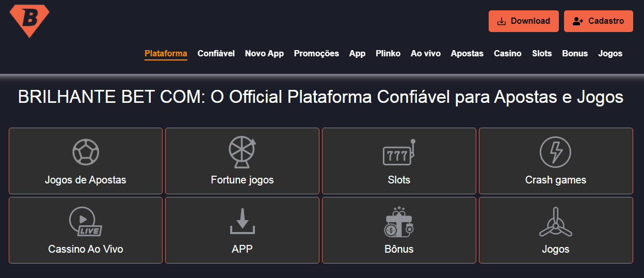Click the propeller Jogos icon
This screenshot has height=278, width=644.
(555, 223)
